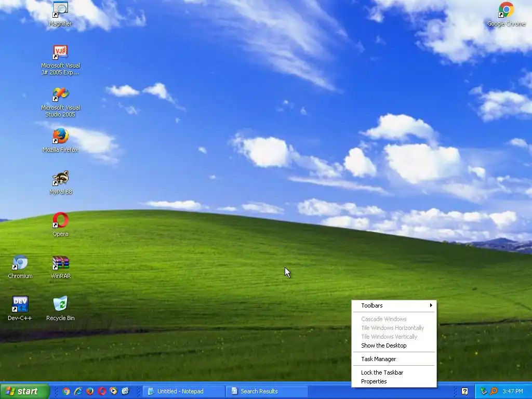Select the Opera desktop shortcut
This screenshot has width=532, height=399.
coord(60,224)
